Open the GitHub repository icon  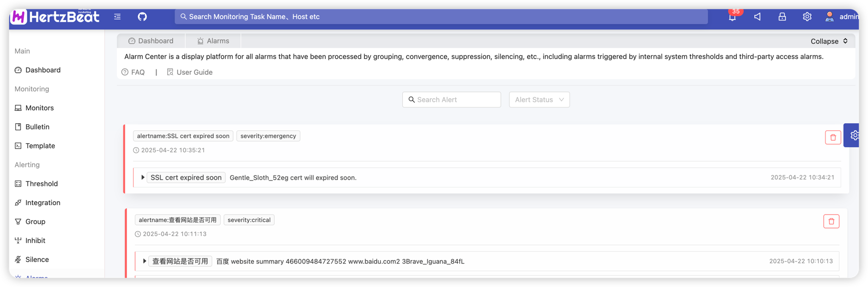[142, 16]
